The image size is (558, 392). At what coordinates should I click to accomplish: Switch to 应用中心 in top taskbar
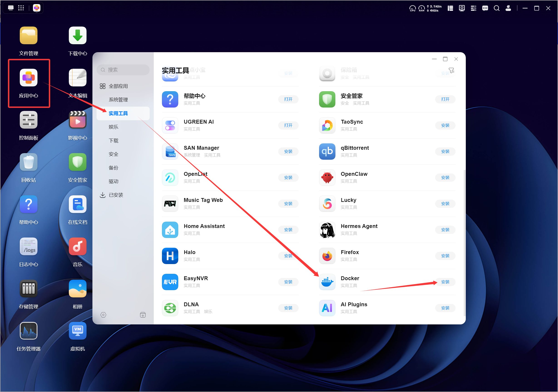tap(37, 8)
